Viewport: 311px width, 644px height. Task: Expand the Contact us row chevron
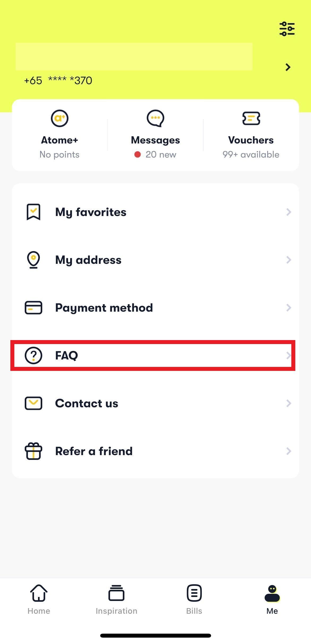[x=289, y=403]
